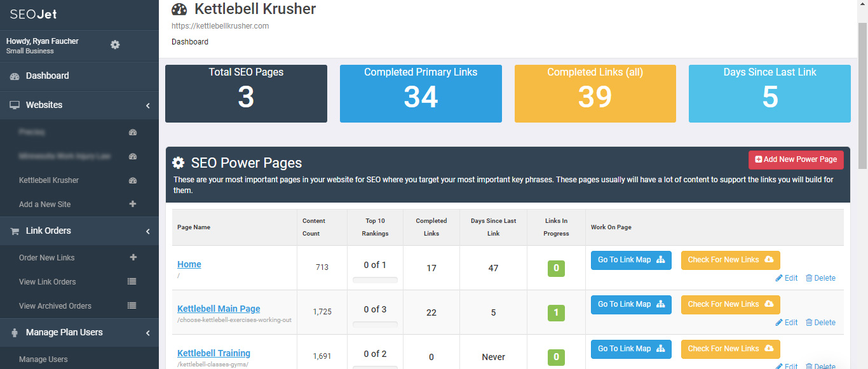Click the Dashboard breadcrumb under the site URL
The width and height of the screenshot is (868, 369).
coord(190,42)
